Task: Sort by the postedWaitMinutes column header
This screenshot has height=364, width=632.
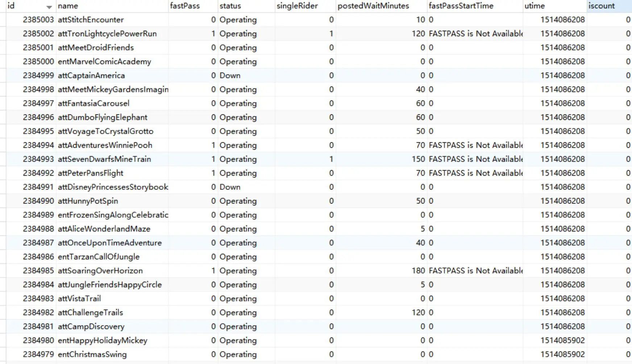Action: click(381, 6)
